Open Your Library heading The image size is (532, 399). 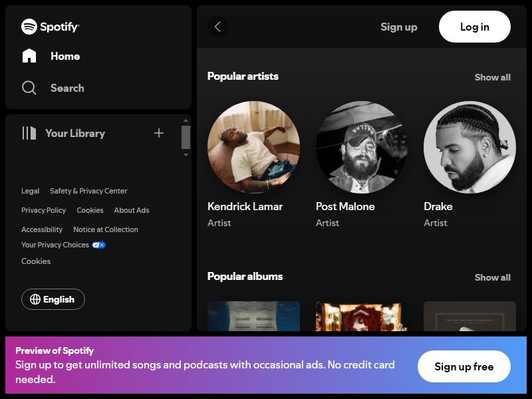pyautogui.click(x=75, y=134)
